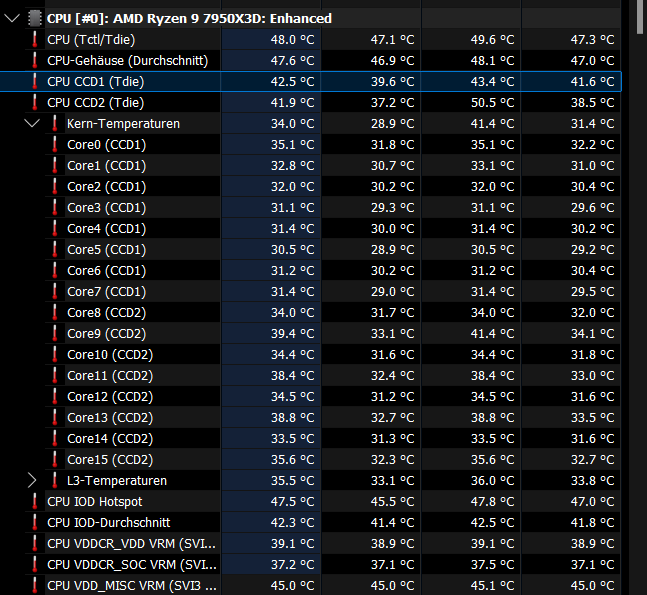Click thermometer icon beside CPU CCD2 (Tdie)
The width and height of the screenshot is (647, 595).
point(35,102)
